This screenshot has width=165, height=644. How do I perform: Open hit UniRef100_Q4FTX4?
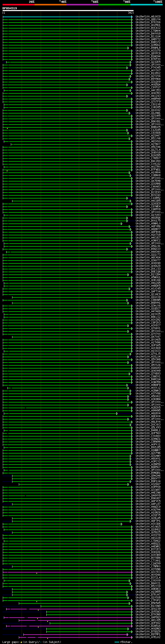click(148, 292)
